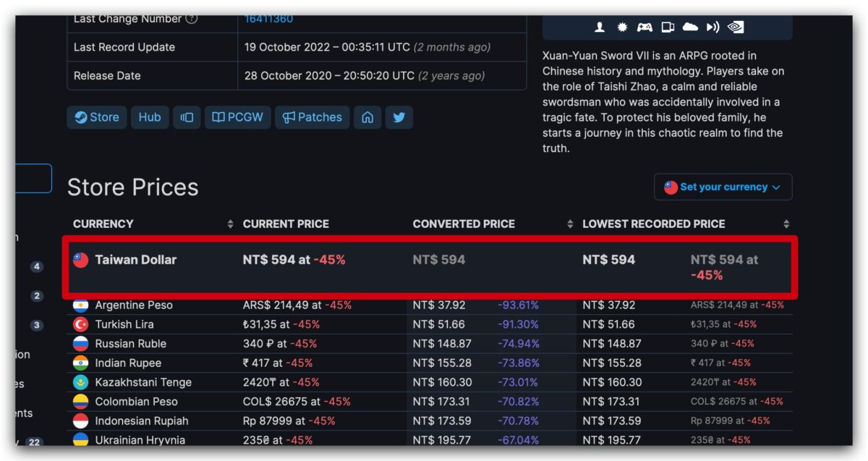Click the -70.82% difference value

pos(518,401)
